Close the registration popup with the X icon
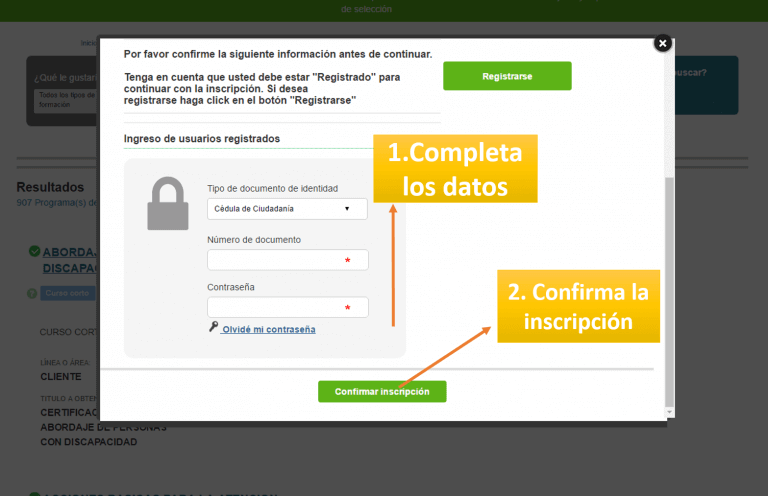Screen dimensions: 768x496 pyautogui.click(x=662, y=43)
